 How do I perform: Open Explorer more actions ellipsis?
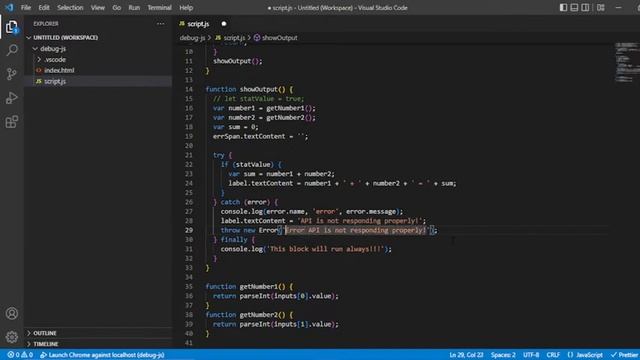(x=161, y=24)
